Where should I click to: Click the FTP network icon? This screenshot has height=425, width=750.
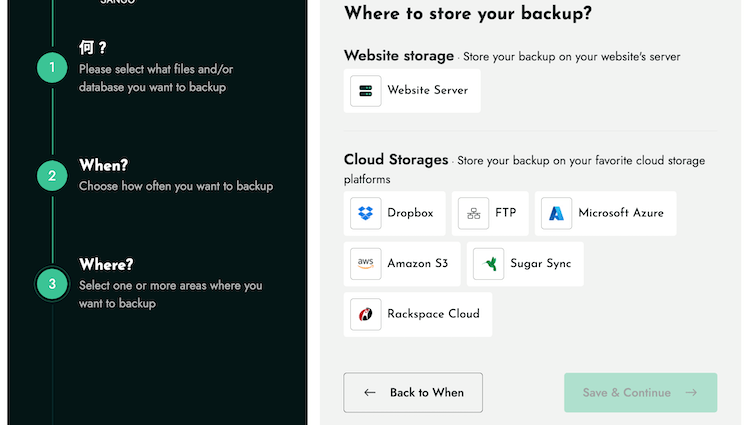474,213
